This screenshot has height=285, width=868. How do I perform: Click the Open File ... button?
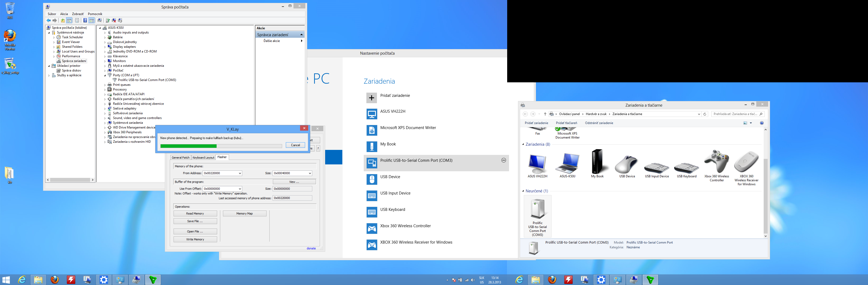[195, 231]
